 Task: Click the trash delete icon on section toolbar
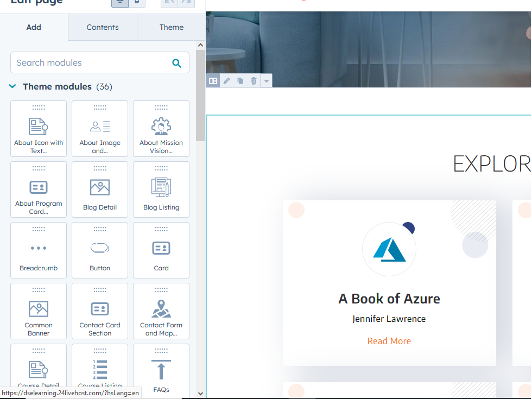254,81
